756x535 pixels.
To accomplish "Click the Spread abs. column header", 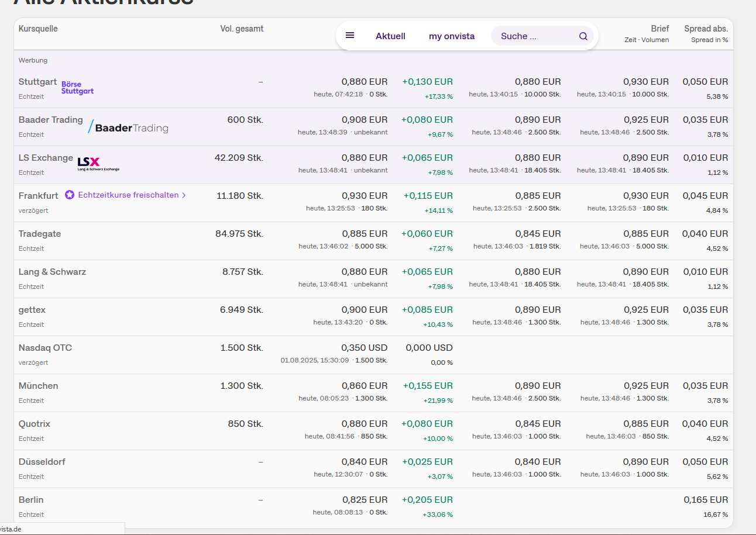I will tap(706, 29).
